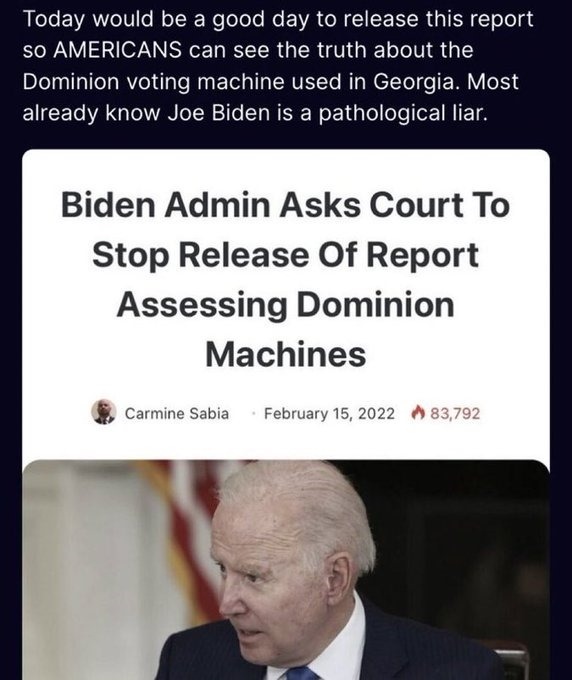Screen dimensions: 572x680
Task: Click Carmine Sabia's round author avatar
Action: (x=104, y=412)
